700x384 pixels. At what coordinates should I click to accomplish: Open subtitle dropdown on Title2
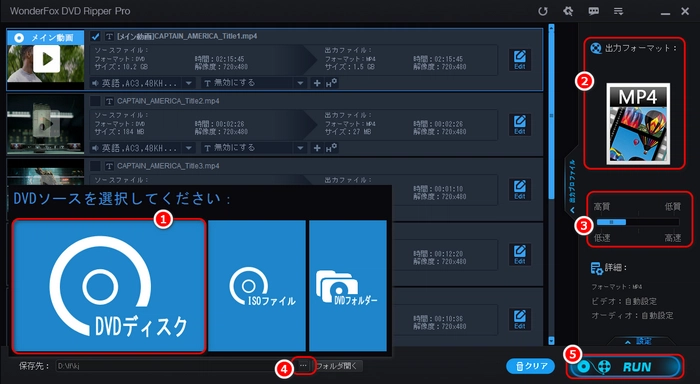(x=300, y=148)
